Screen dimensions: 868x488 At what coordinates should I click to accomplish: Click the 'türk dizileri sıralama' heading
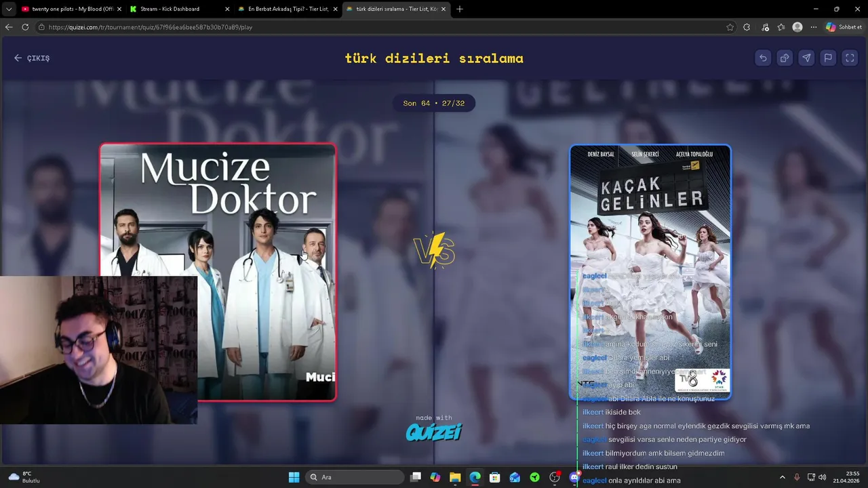pyautogui.click(x=434, y=58)
